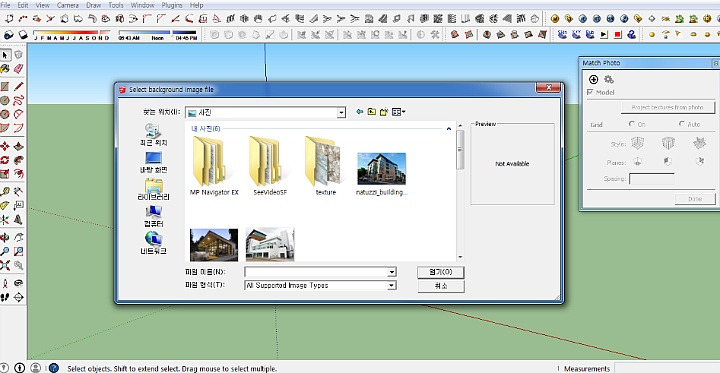The width and height of the screenshot is (720, 373).
Task: Select the arrow Select tool in left toolbar
Action: [x=5, y=55]
